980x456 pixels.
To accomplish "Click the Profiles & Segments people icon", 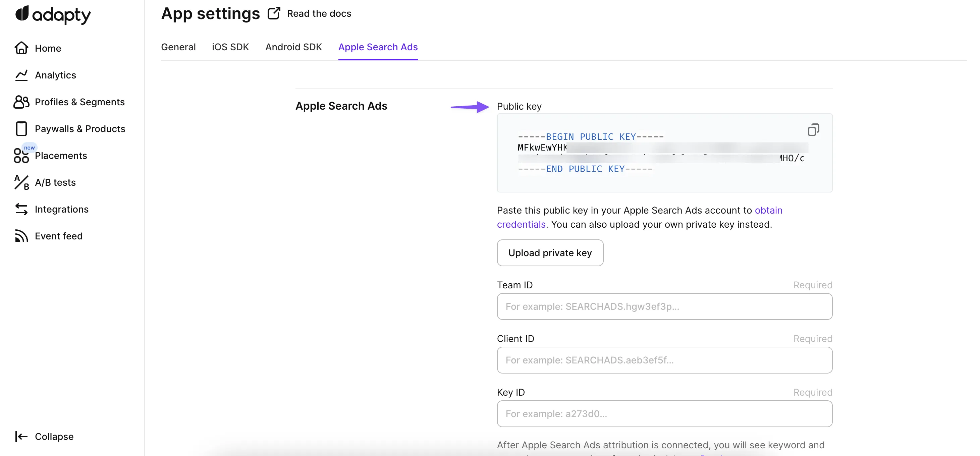I will 21,102.
